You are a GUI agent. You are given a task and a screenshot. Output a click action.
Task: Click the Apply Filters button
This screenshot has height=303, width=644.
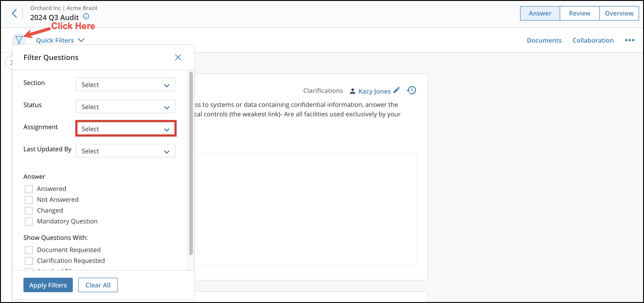click(48, 285)
